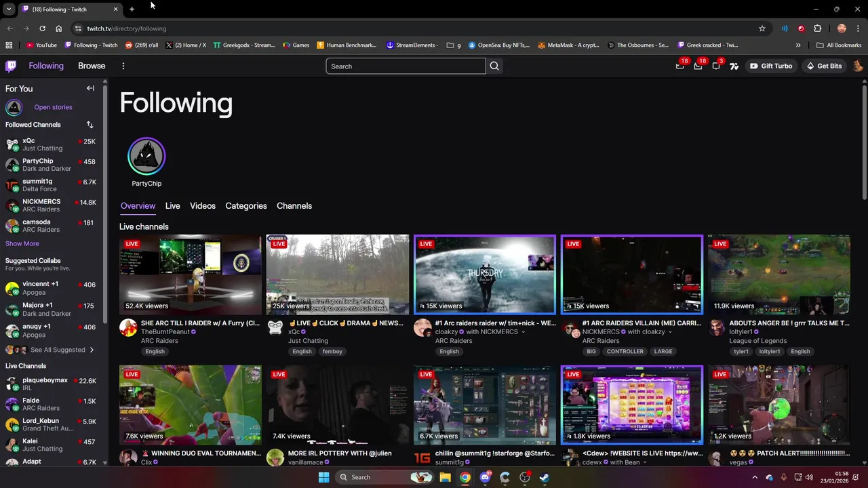The image size is (868, 488).
Task: Open the Prime loot crown icon
Action: tap(680, 66)
